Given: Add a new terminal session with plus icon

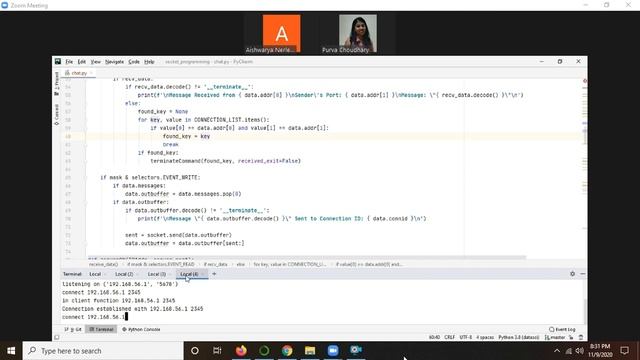Looking at the screenshot, I should coord(214,274).
